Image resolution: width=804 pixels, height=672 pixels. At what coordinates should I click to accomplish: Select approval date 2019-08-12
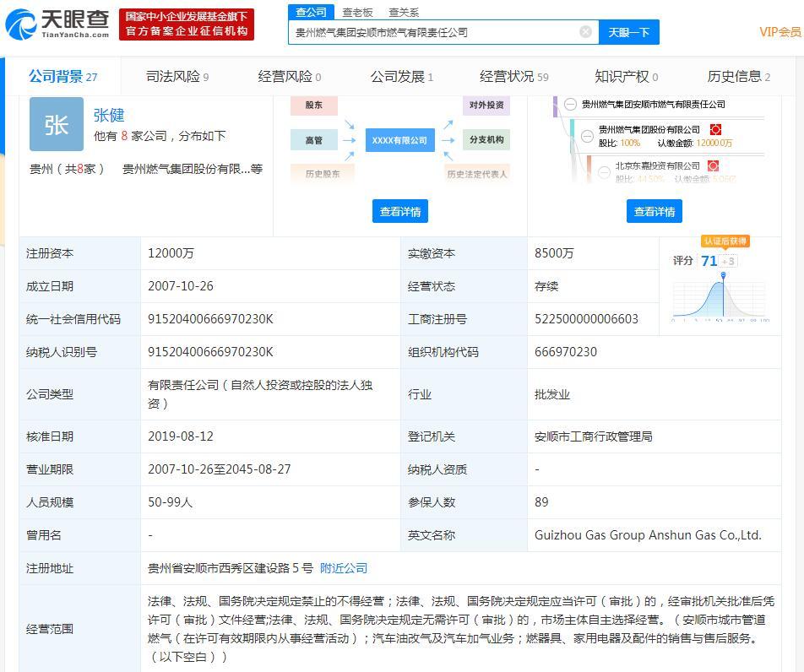tap(181, 436)
